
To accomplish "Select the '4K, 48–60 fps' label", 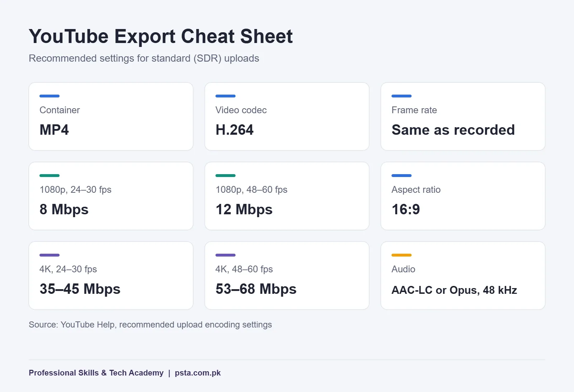I will 244,269.
